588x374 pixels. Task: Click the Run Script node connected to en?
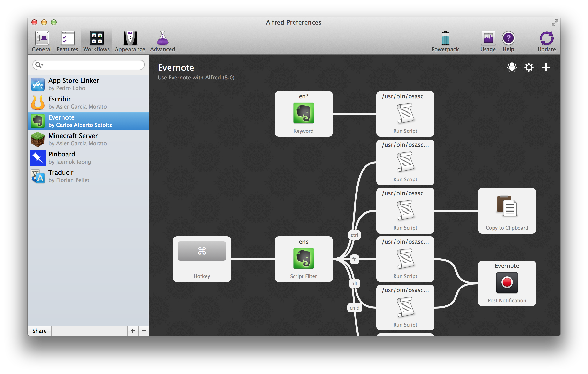point(405,114)
